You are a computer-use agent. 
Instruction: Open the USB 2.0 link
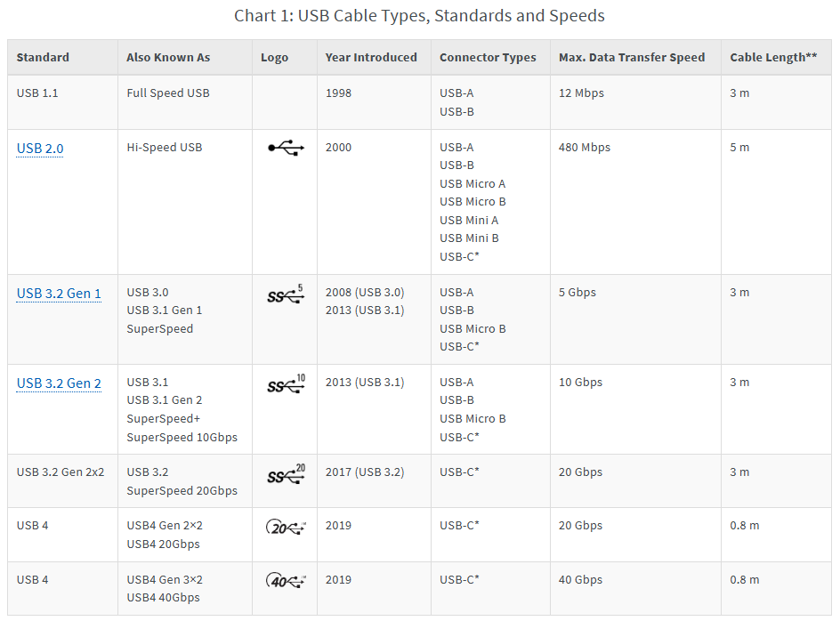coord(40,149)
